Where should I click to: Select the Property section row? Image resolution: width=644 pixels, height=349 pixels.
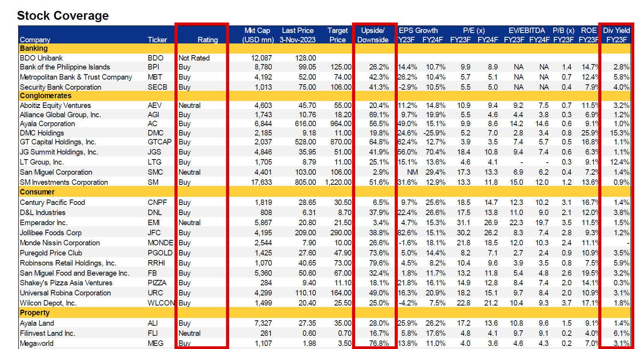tap(325, 313)
